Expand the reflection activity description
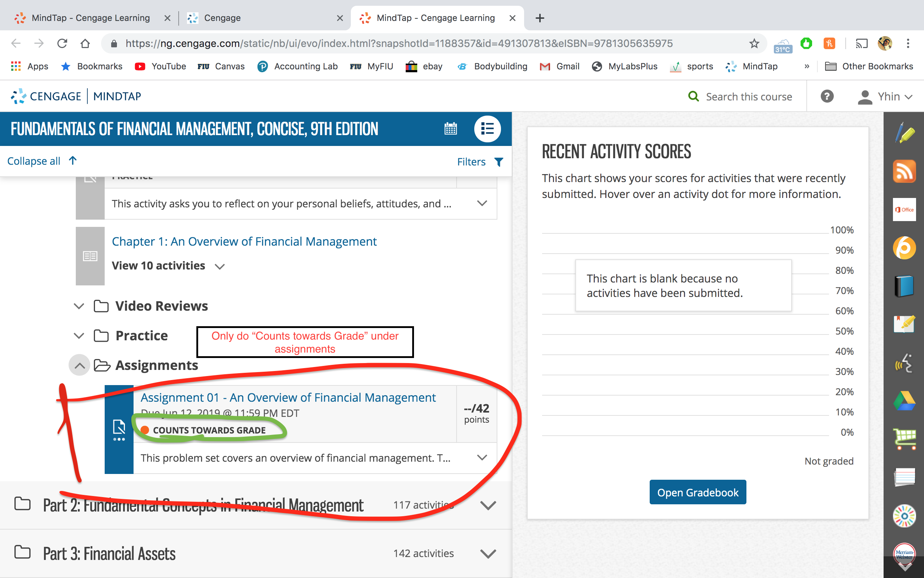Screen dimensions: 924x578 click(482, 203)
